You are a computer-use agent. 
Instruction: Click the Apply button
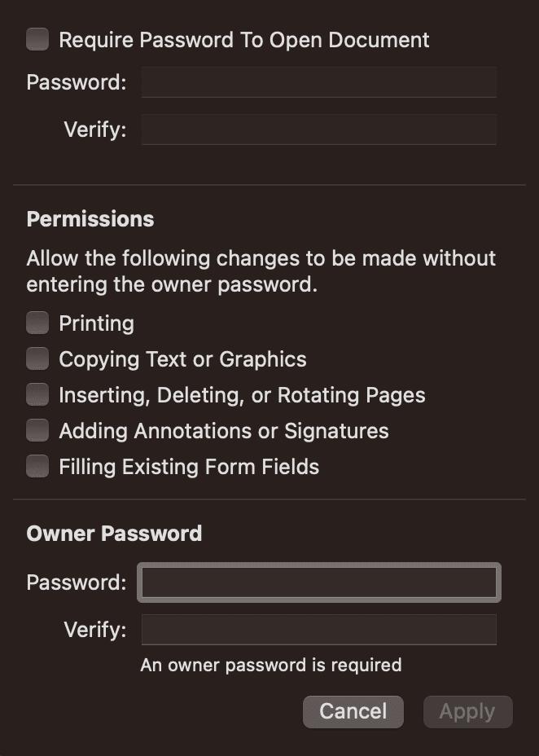click(467, 711)
